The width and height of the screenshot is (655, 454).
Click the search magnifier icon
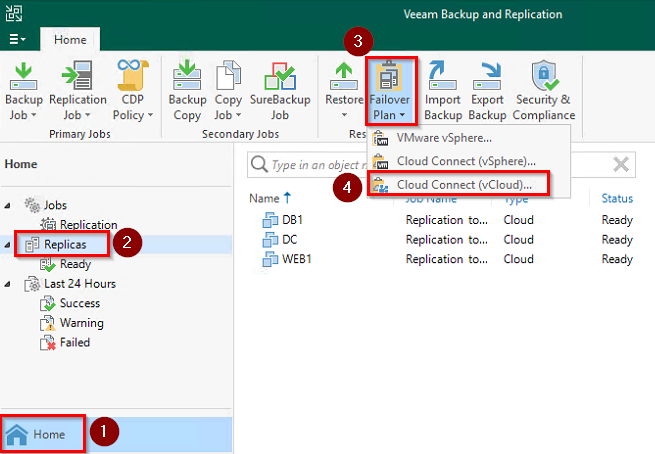259,165
